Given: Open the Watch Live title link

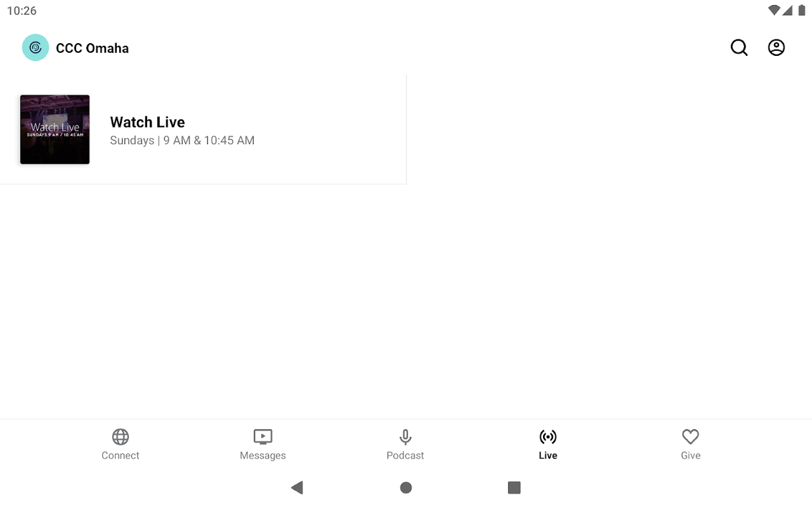Looking at the screenshot, I should pyautogui.click(x=148, y=122).
